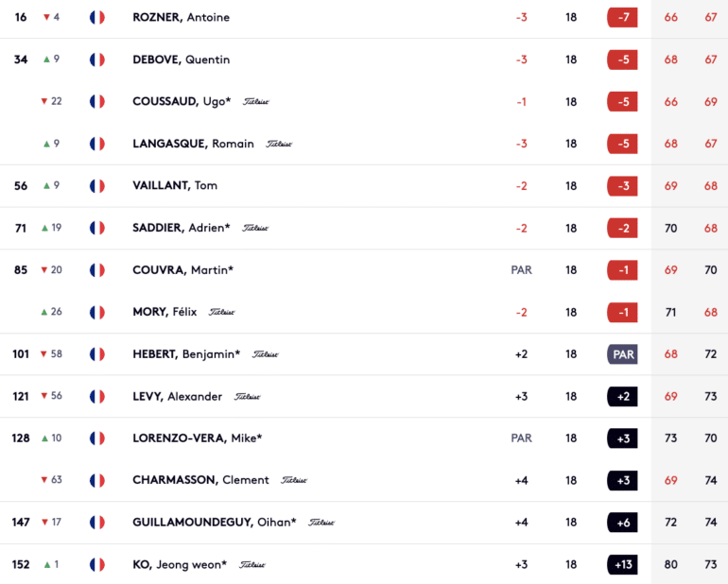Open player DEBOVE, Quentin
This screenshot has height=584, width=728.
click(182, 60)
